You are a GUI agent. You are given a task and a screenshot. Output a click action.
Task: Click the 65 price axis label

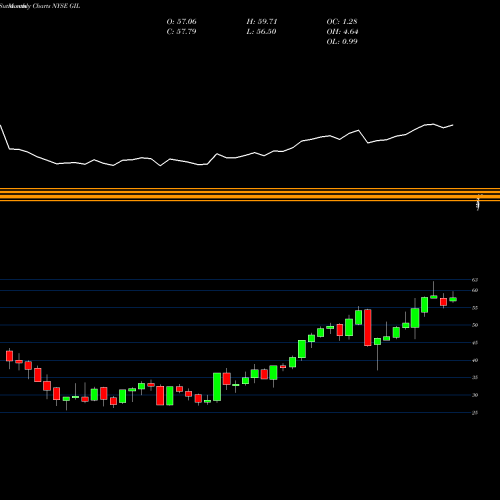coord(475,280)
